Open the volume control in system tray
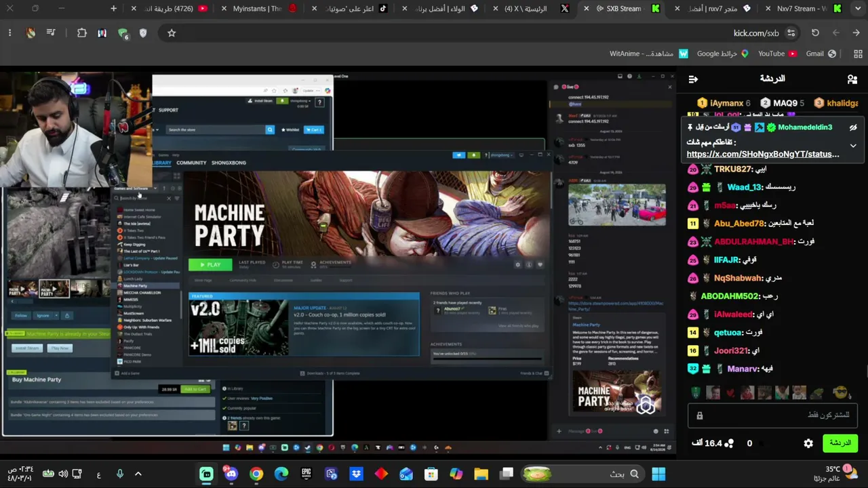 pos(63,474)
